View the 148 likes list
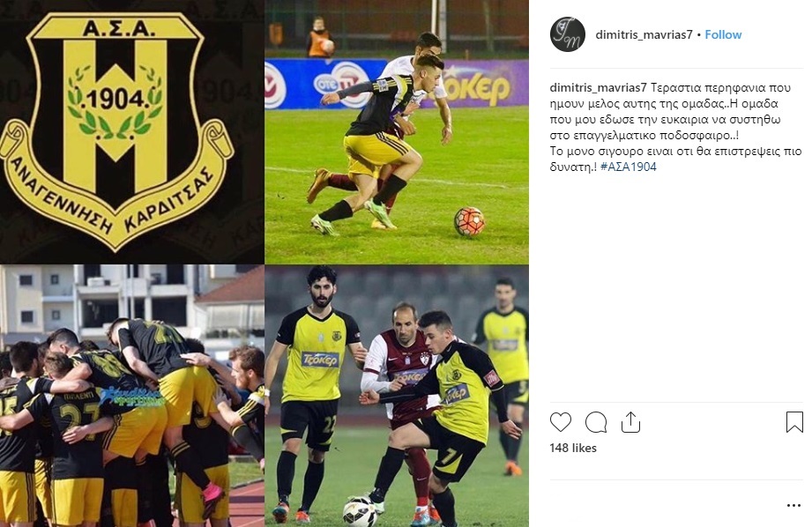This screenshot has width=812, height=527. click(573, 448)
